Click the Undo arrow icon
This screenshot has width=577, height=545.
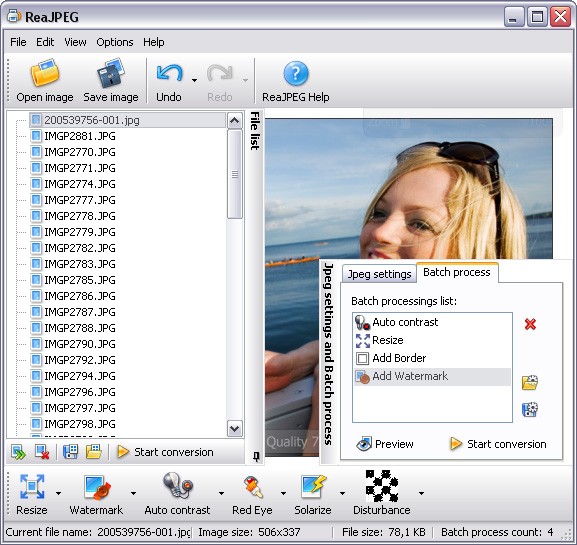(169, 73)
